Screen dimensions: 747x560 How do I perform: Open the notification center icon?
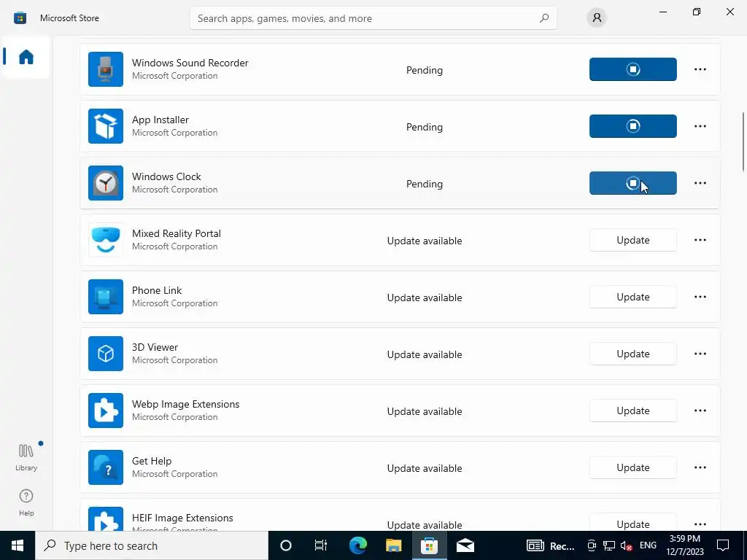(723, 545)
